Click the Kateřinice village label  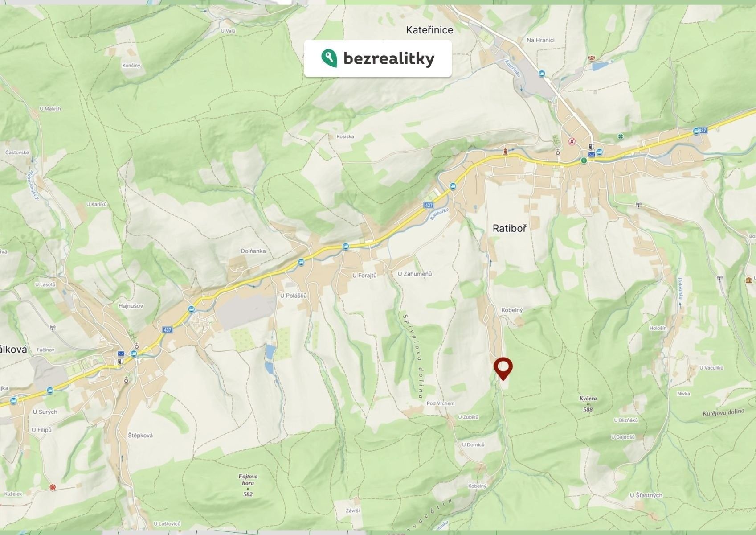point(429,30)
